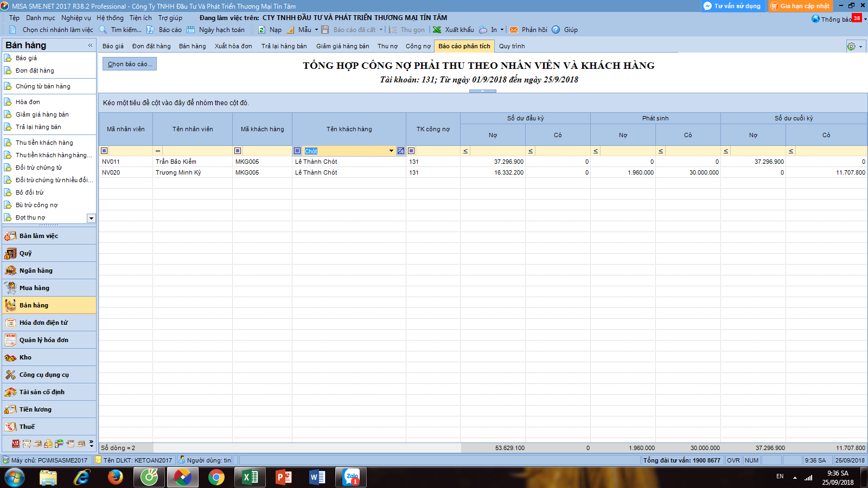Open Thu tiền khách hàng in sidebar
Screen dimensions: 868x488
click(x=44, y=143)
